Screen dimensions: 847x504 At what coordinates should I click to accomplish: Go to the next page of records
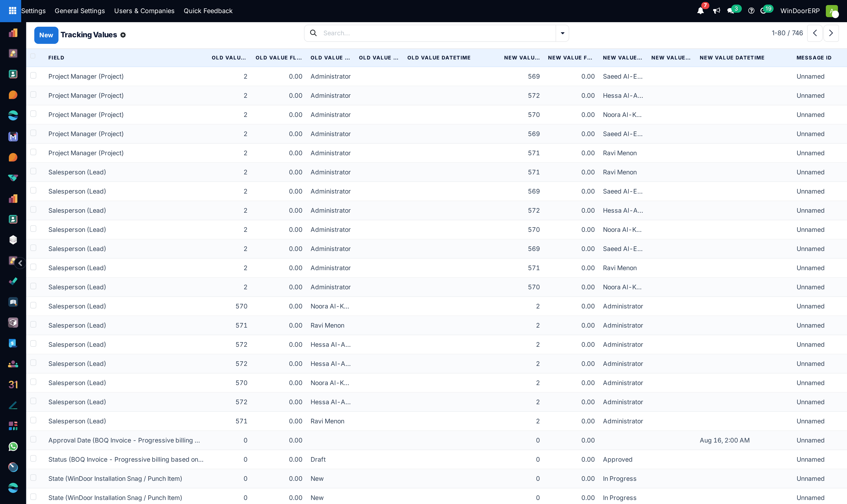click(831, 33)
